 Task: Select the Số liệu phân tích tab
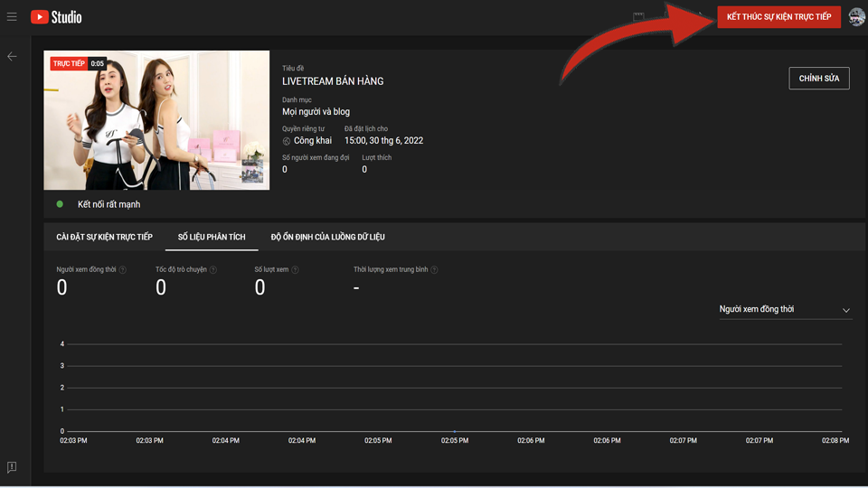pyautogui.click(x=212, y=237)
